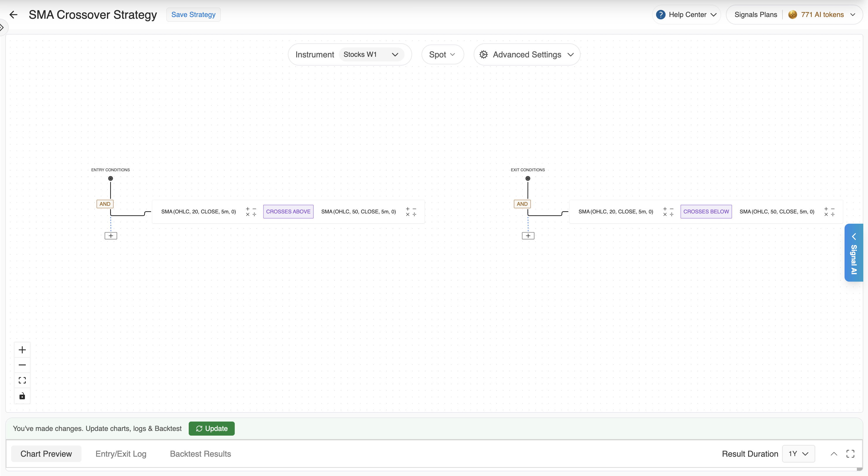Image resolution: width=868 pixels, height=476 pixels.
Task: Zoom out on the canvas
Action: click(x=22, y=365)
